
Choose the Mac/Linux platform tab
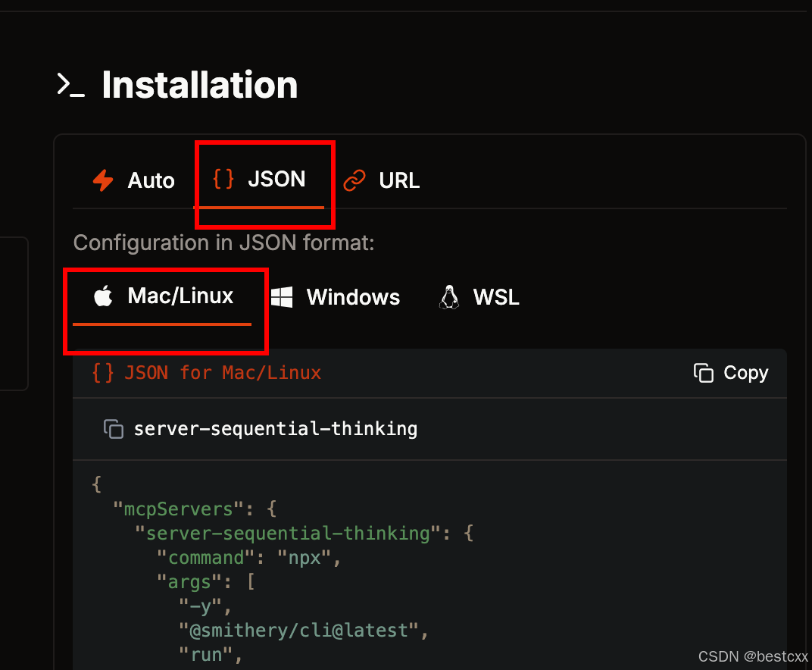[x=163, y=296]
